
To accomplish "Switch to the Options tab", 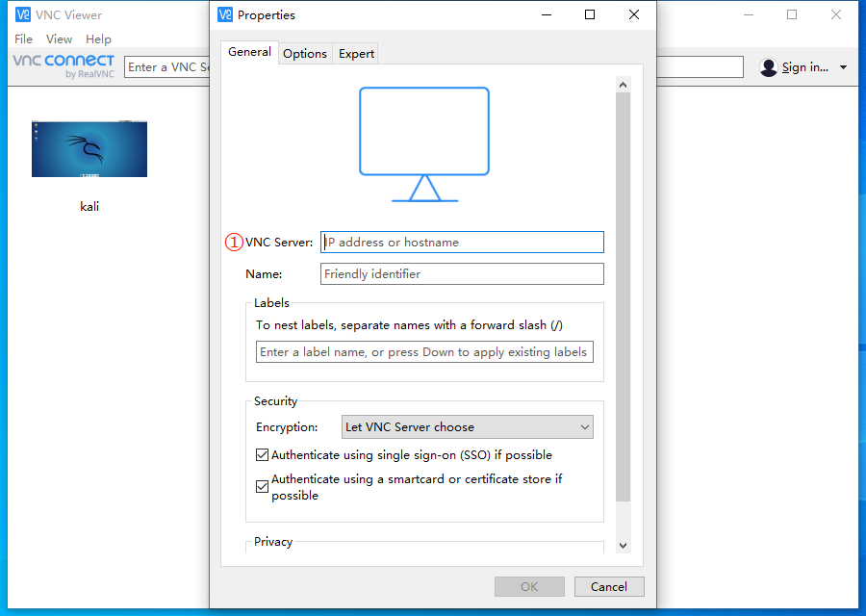I will [x=305, y=54].
